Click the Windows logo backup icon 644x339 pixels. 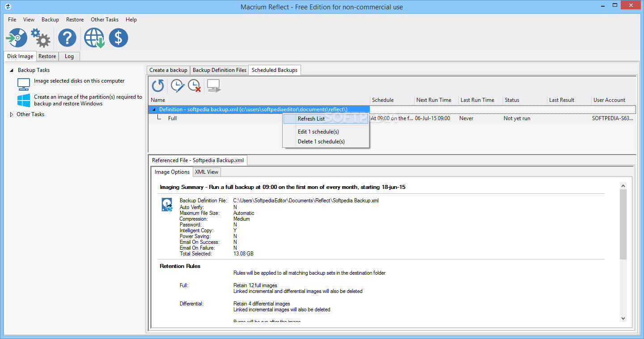[24, 100]
